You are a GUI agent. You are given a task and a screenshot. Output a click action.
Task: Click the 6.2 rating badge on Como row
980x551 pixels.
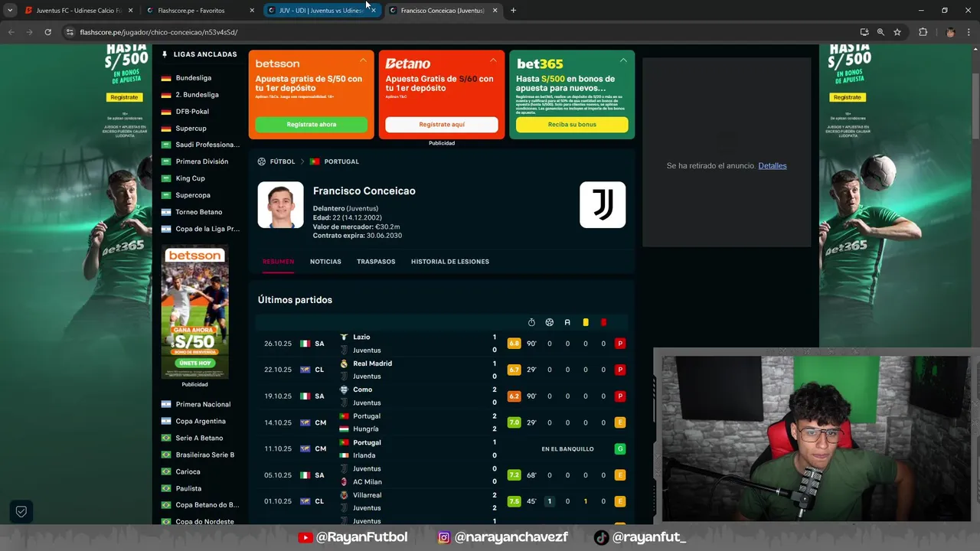pos(514,396)
